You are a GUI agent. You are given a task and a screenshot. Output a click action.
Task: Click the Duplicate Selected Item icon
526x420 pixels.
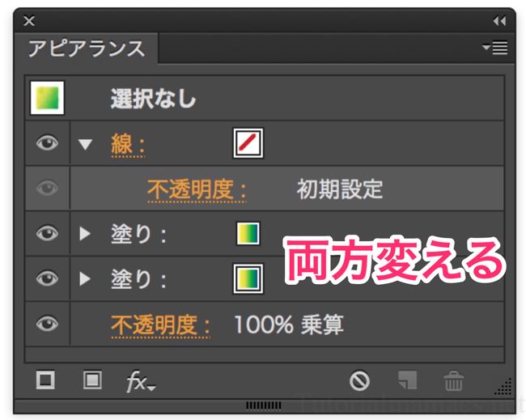click(x=408, y=380)
